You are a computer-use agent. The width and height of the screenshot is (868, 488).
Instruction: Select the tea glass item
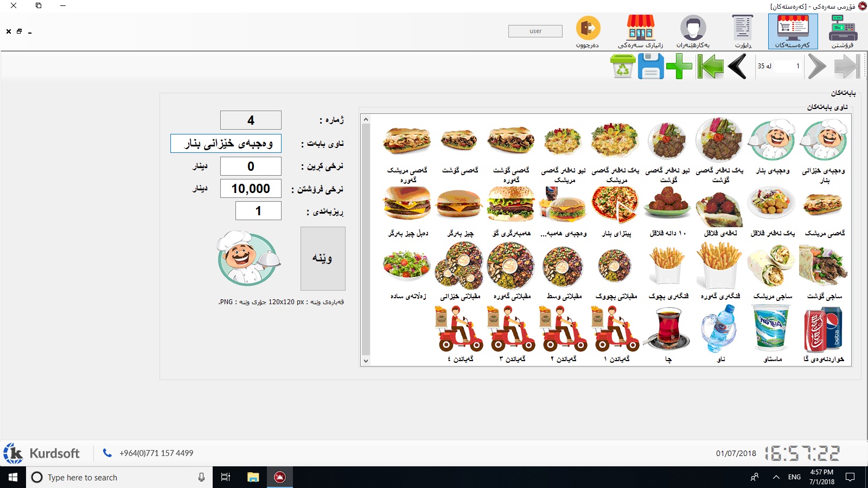pos(667,334)
